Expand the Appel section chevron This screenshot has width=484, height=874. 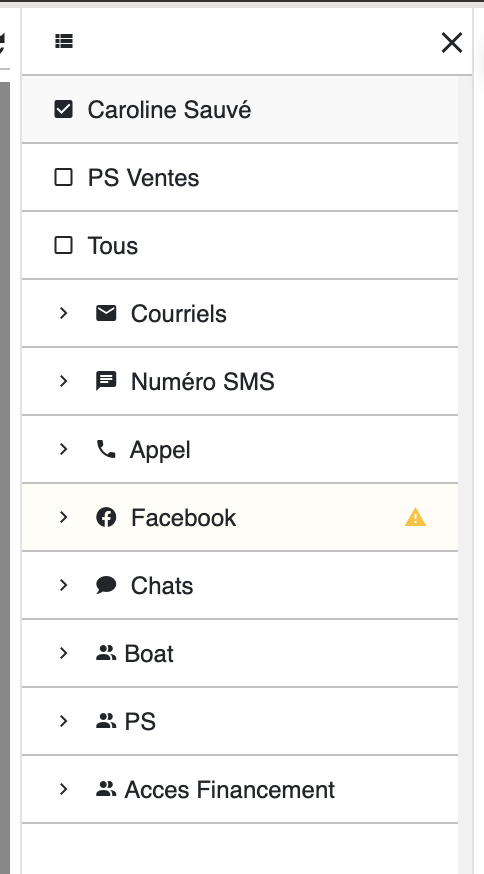point(64,449)
